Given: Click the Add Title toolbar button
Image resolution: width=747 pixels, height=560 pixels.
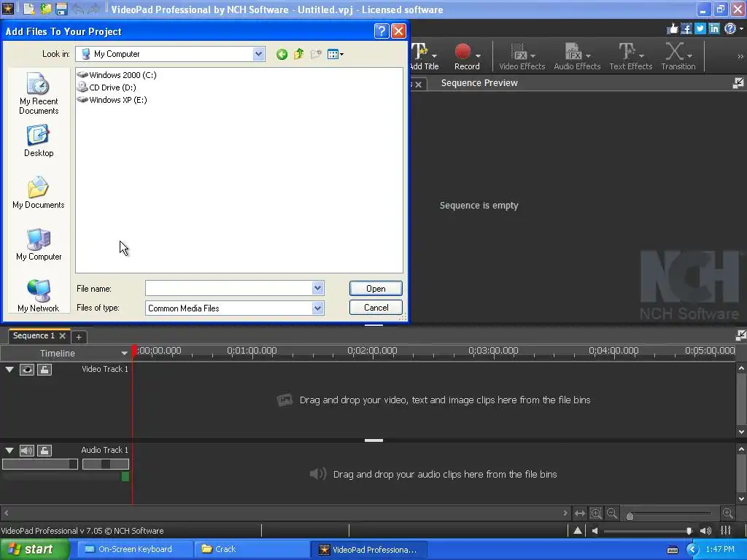Looking at the screenshot, I should pos(424,56).
